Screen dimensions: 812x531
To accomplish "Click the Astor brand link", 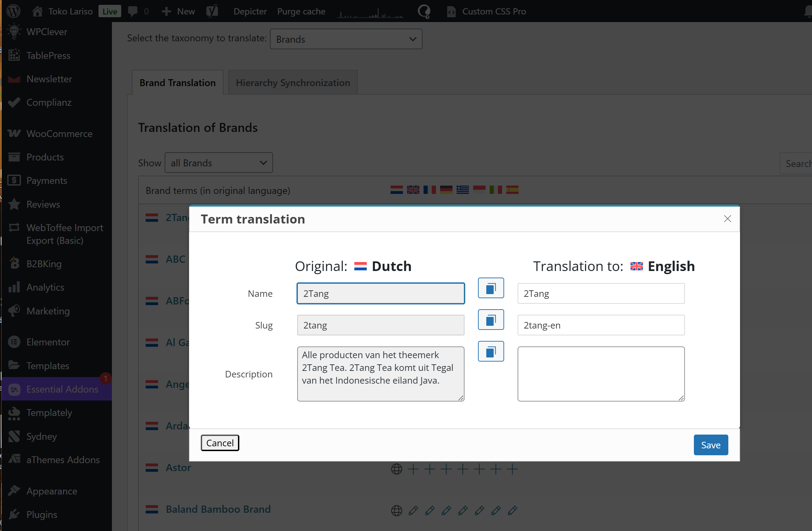I will [178, 468].
